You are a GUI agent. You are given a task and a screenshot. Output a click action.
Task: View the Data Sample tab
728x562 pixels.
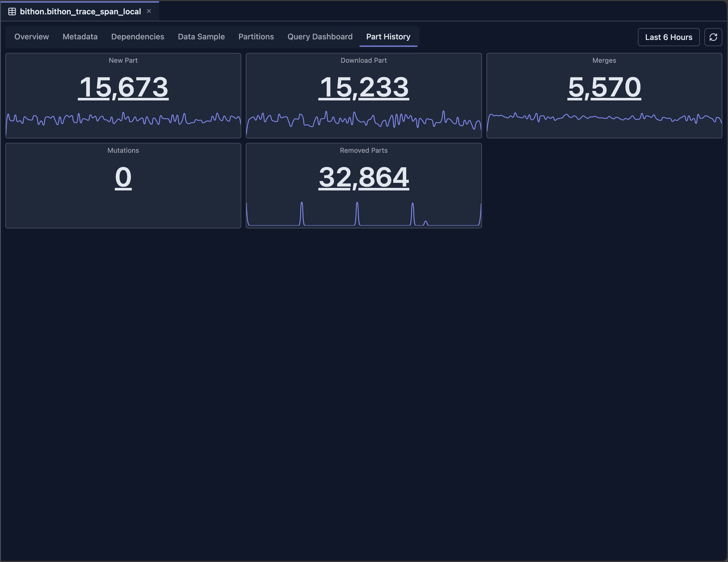[201, 37]
